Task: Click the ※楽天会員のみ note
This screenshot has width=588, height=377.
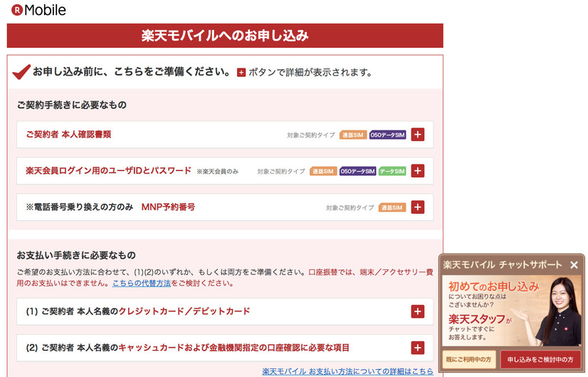Action: point(218,172)
